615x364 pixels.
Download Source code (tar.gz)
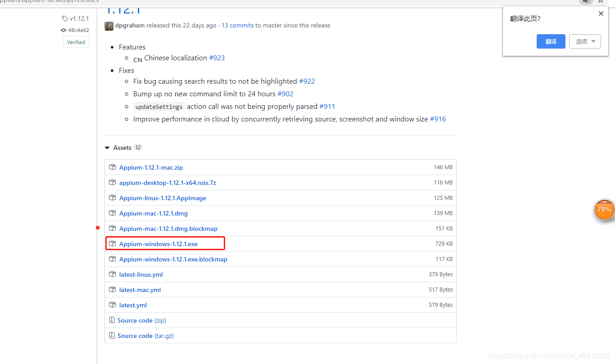point(145,336)
